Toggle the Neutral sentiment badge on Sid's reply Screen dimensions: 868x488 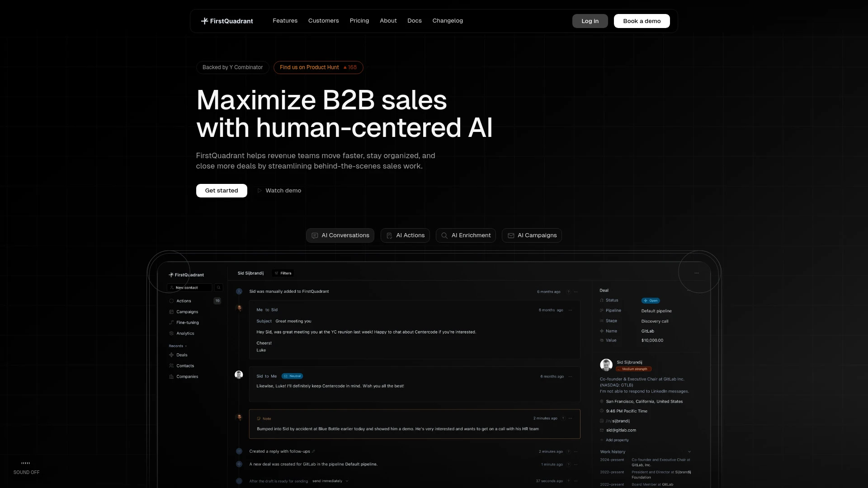(292, 375)
